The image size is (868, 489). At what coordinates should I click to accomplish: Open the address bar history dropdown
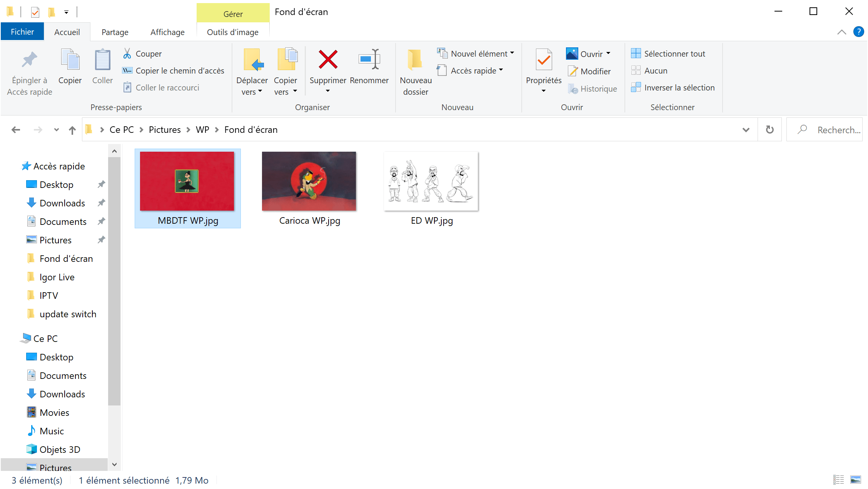coord(746,129)
